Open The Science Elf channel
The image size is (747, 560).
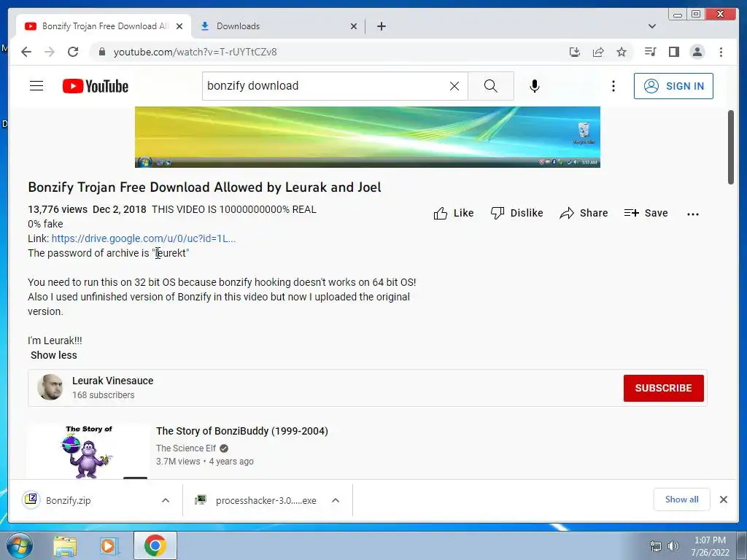(x=186, y=448)
